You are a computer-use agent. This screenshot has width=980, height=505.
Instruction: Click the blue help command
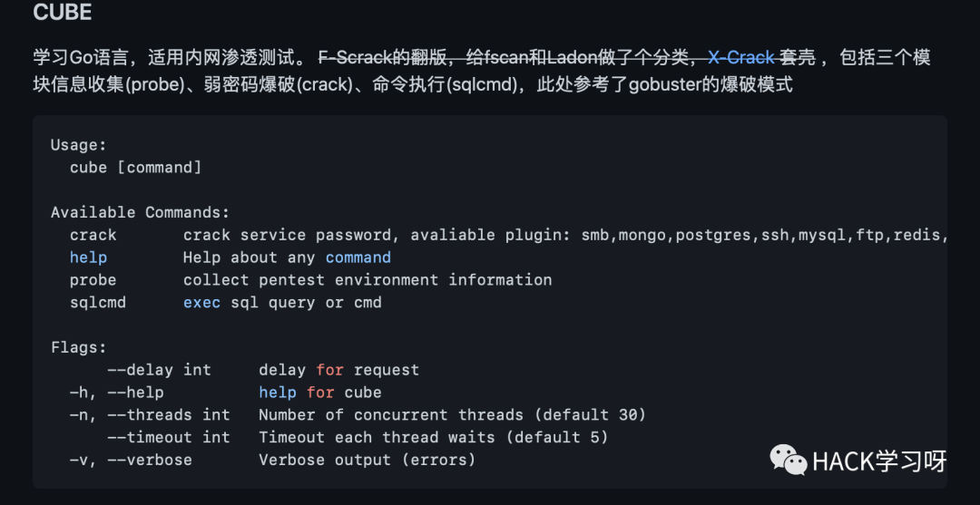click(x=88, y=257)
